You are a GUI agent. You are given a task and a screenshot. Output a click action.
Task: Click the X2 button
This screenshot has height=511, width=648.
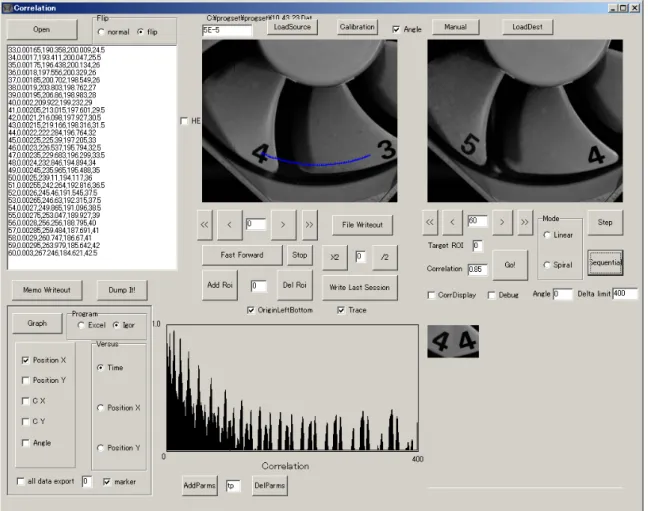click(335, 257)
